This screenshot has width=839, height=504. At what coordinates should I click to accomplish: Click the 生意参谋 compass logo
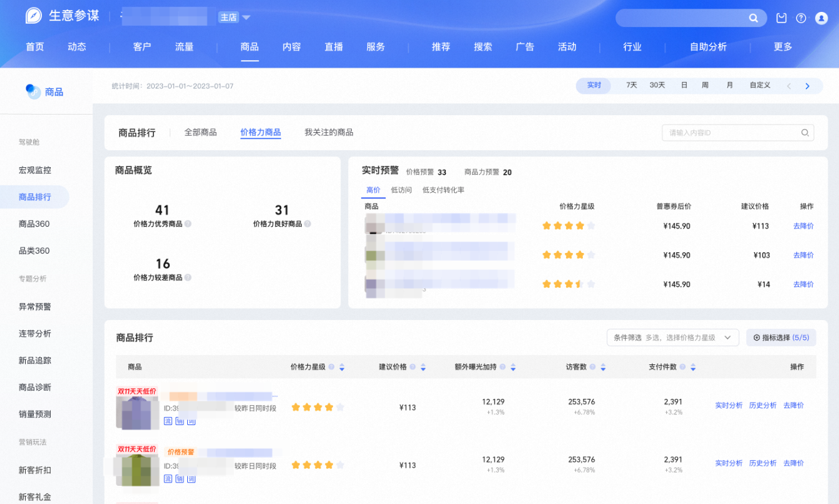pos(33,16)
